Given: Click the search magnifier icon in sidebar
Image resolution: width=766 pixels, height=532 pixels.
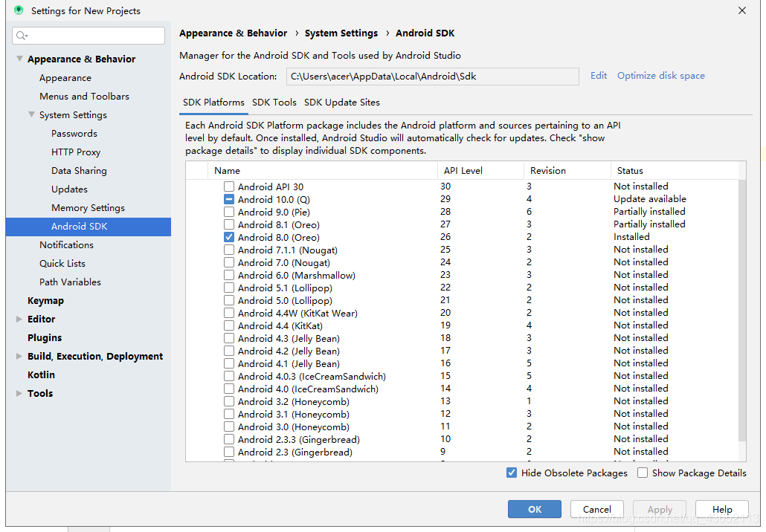Looking at the screenshot, I should (x=22, y=36).
